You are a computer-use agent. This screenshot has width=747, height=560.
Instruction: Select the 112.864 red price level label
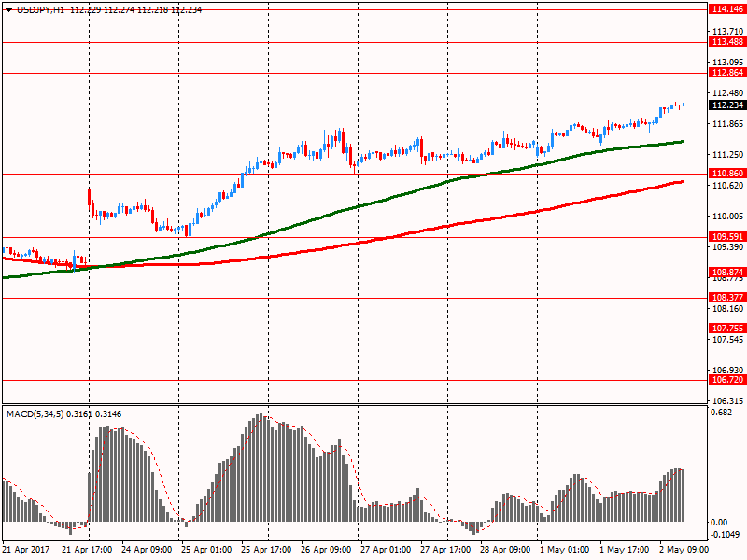(727, 73)
